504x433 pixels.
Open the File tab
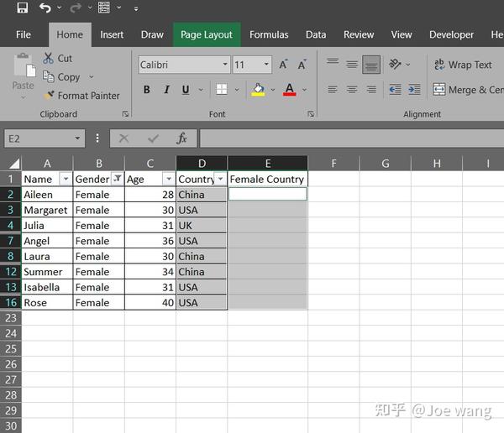click(x=24, y=34)
